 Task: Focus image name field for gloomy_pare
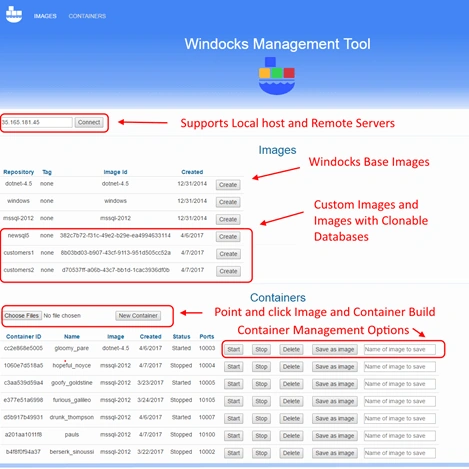(400, 349)
